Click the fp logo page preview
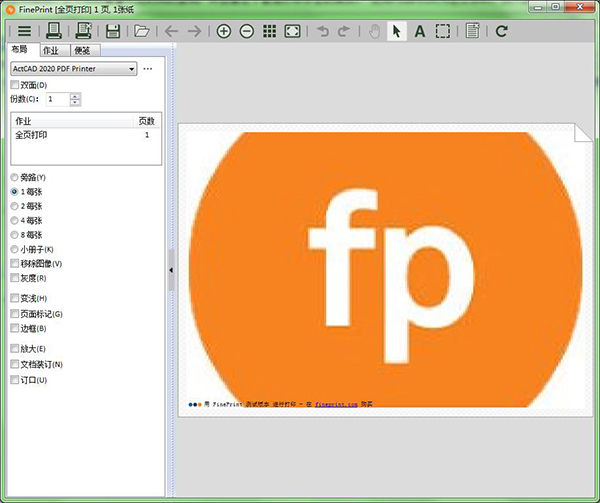 pos(386,270)
